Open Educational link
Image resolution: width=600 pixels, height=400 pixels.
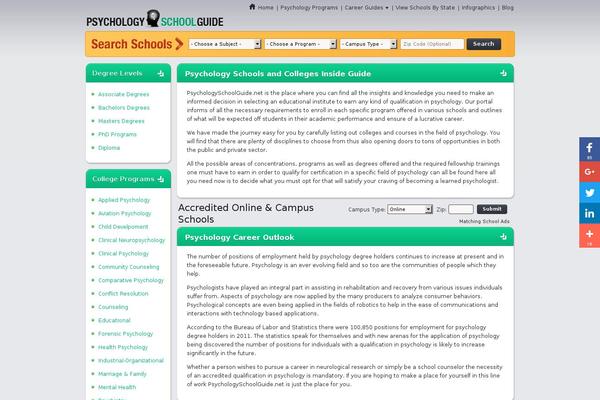[114, 320]
